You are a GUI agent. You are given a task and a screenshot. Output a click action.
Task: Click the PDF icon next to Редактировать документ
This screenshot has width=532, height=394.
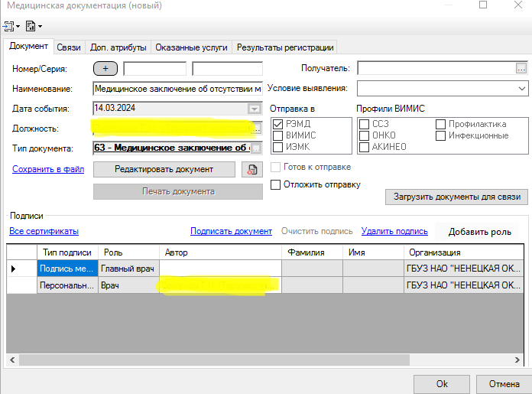[x=251, y=169]
